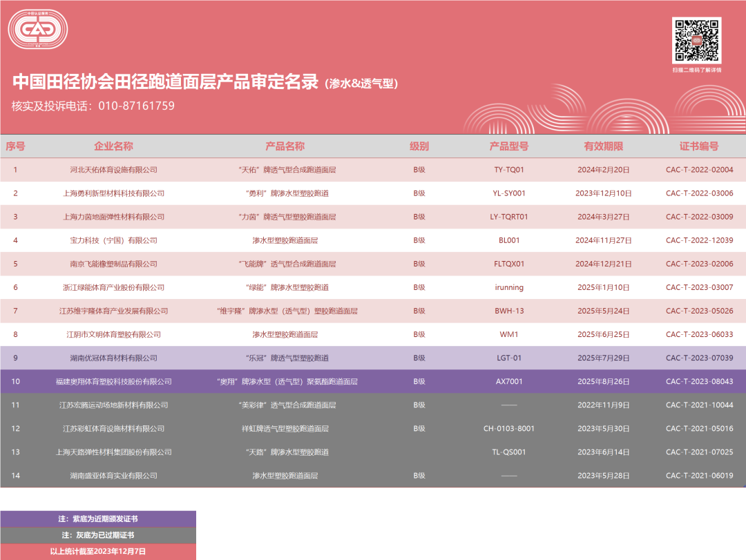Click product name "乐冠"牌透气型塑胶跑道
This screenshot has height=560, width=746.
point(287,358)
